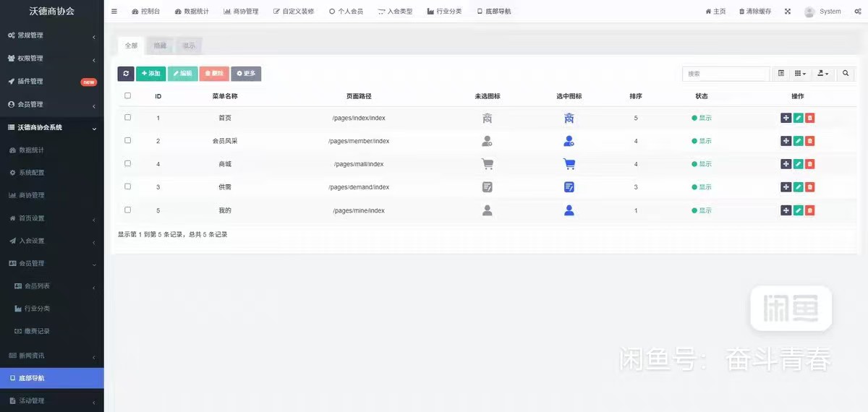Click the red delete icon for 首页 row
Image resolution: width=868 pixels, height=412 pixels.
click(x=810, y=119)
